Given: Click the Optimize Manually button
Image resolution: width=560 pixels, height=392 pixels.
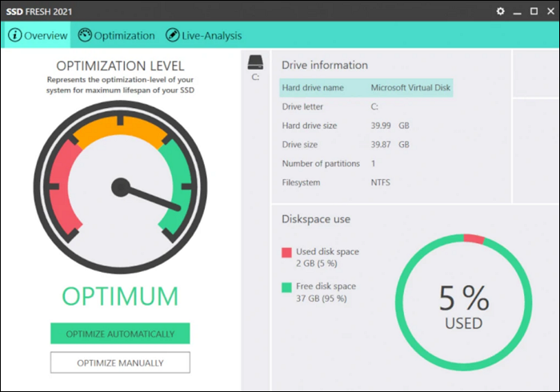Looking at the screenshot, I should point(120,362).
